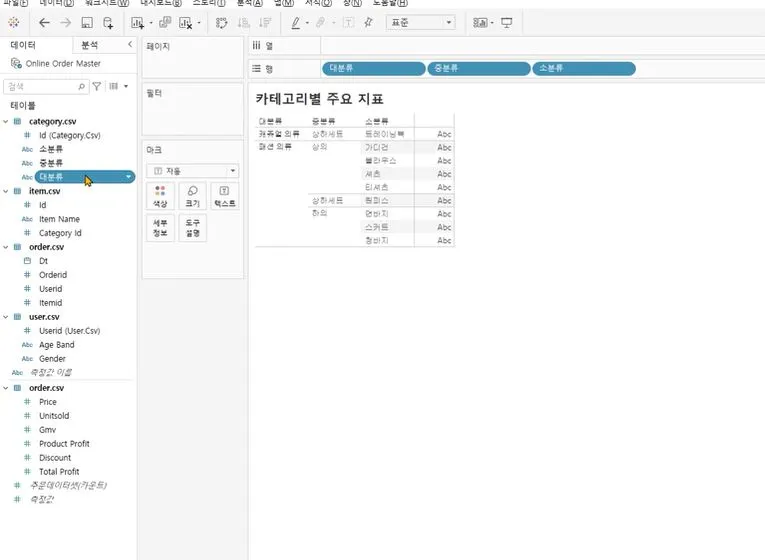The height and width of the screenshot is (560, 765).
Task: Open the Highlight tool dropdown arrow
Action: click(307, 23)
